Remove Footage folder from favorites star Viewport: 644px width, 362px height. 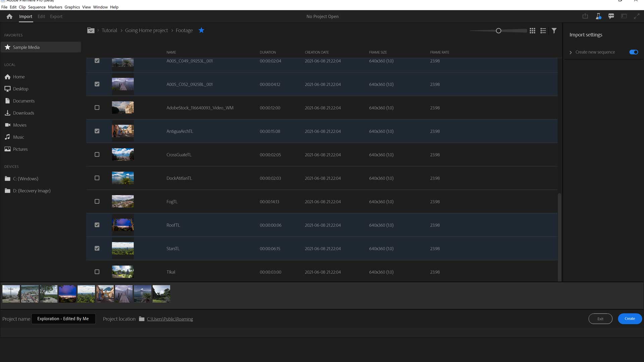click(x=201, y=30)
